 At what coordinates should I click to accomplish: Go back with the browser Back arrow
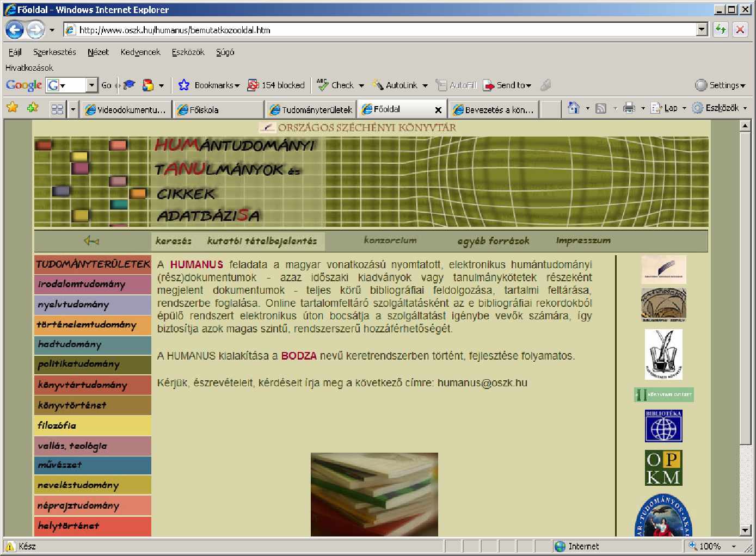pyautogui.click(x=15, y=30)
